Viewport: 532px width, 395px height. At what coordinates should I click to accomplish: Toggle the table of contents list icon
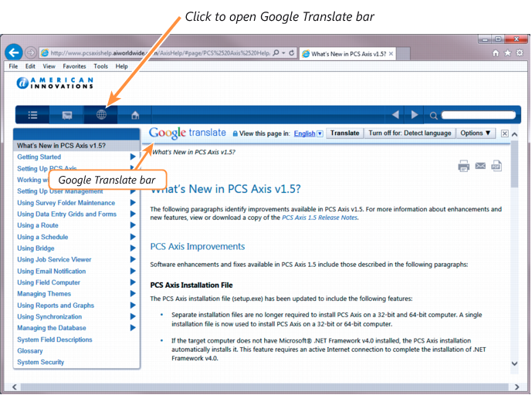32,115
